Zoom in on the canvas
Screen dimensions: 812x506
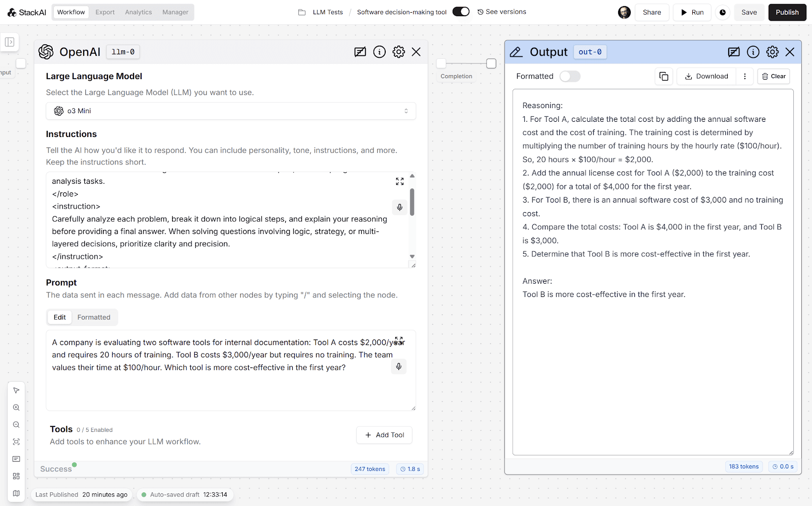click(16, 408)
